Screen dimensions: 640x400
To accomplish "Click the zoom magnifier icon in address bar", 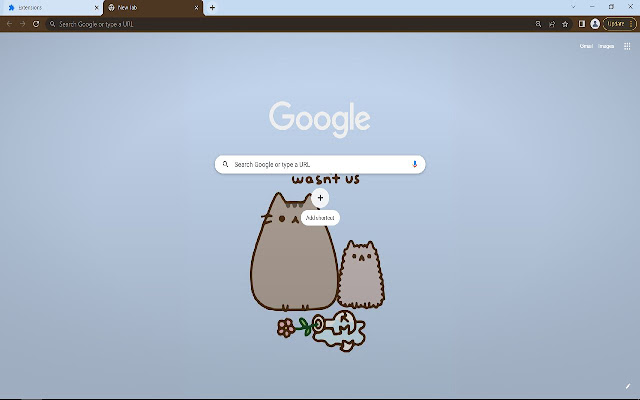I will click(538, 24).
